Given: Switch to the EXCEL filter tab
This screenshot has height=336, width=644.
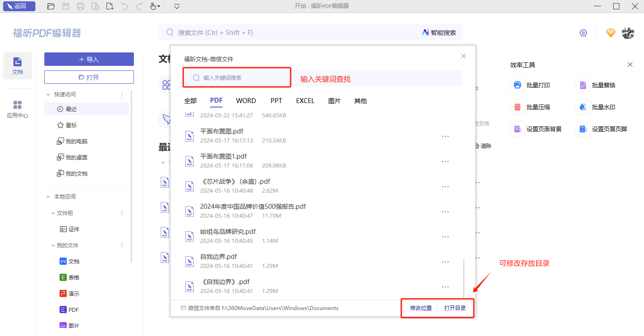Looking at the screenshot, I should (305, 101).
